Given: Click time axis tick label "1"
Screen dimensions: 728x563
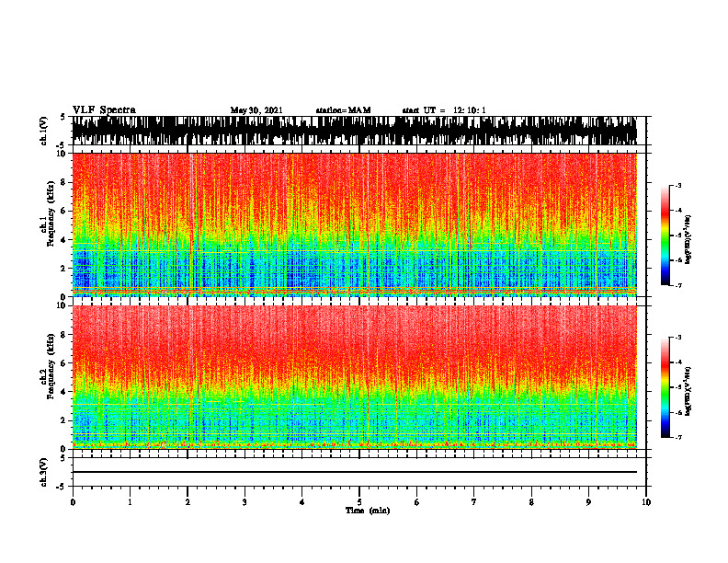Looking at the screenshot, I should pos(130,502).
